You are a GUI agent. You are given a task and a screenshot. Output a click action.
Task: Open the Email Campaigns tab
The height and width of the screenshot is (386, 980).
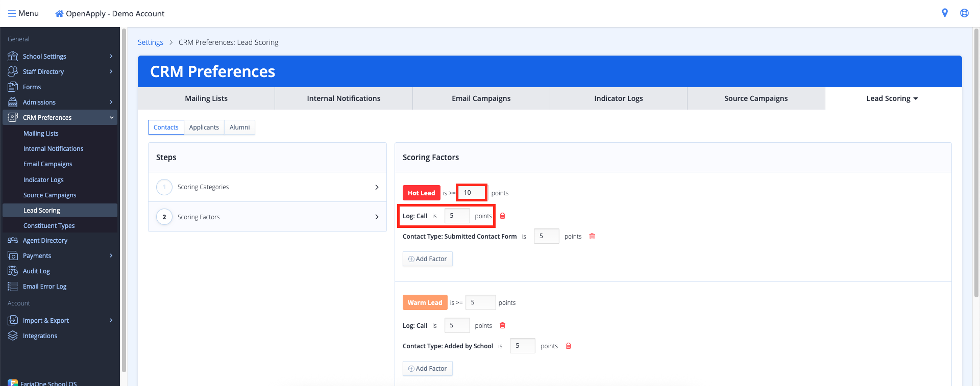click(481, 98)
